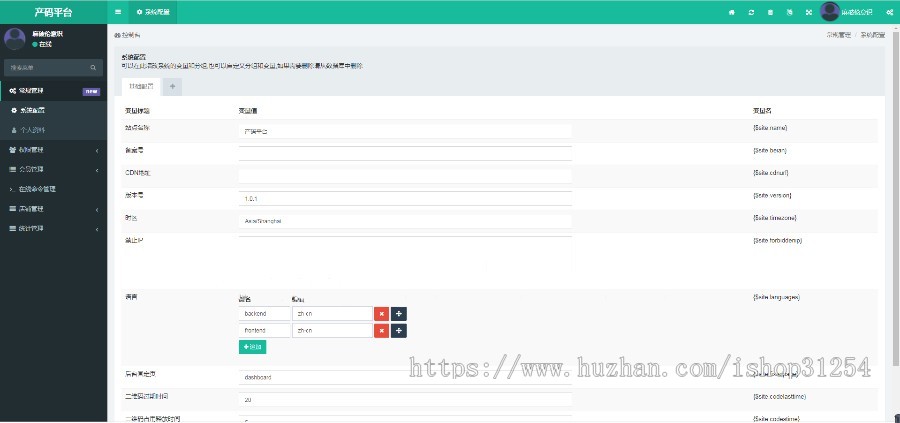Click the CDN地址 input field
Image resolution: width=900 pixels, height=423 pixels.
[405, 176]
